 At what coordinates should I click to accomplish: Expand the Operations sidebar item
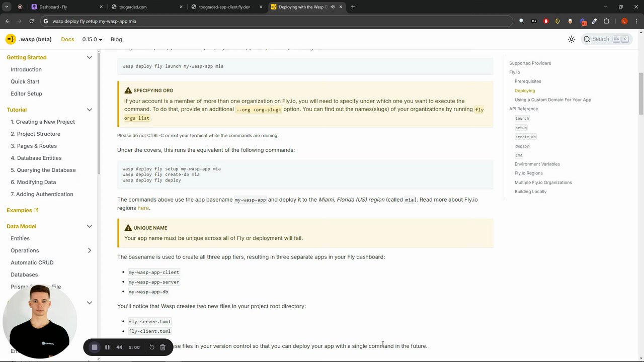point(90,250)
